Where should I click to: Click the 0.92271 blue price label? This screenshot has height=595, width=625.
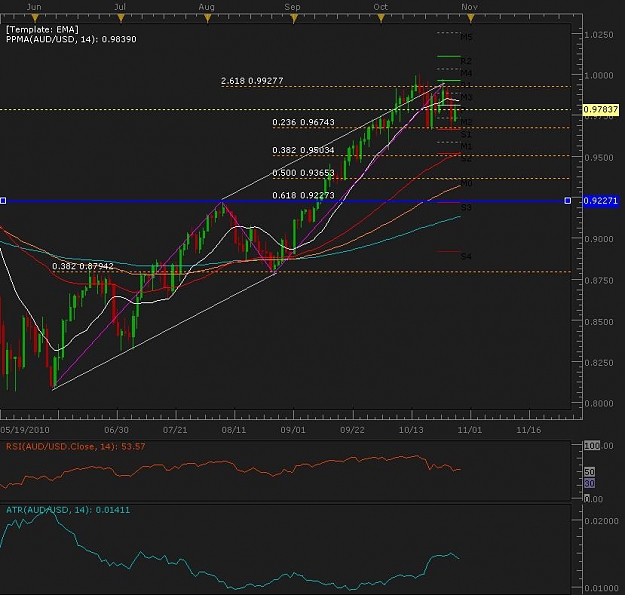[600, 200]
